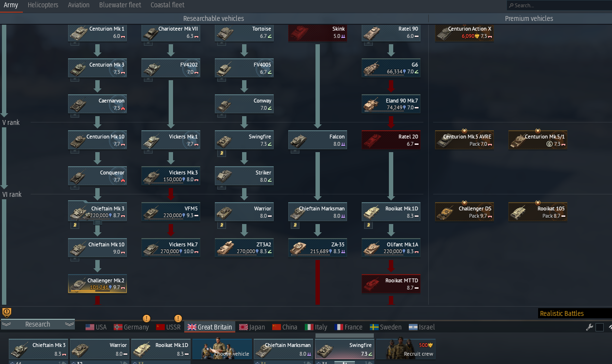The height and width of the screenshot is (364, 612).
Task: Select the Israel nation tab
Action: coord(422,327)
